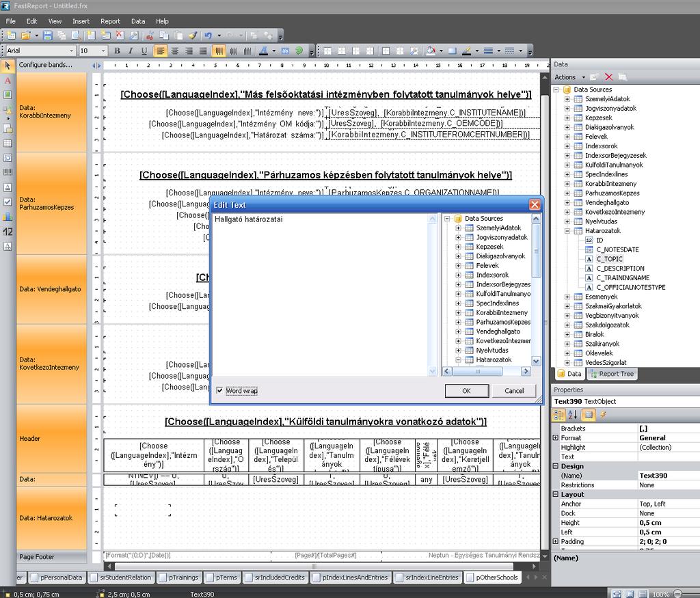Expand Esemenyek in the Data panel tree
700x598 pixels.
567,297
